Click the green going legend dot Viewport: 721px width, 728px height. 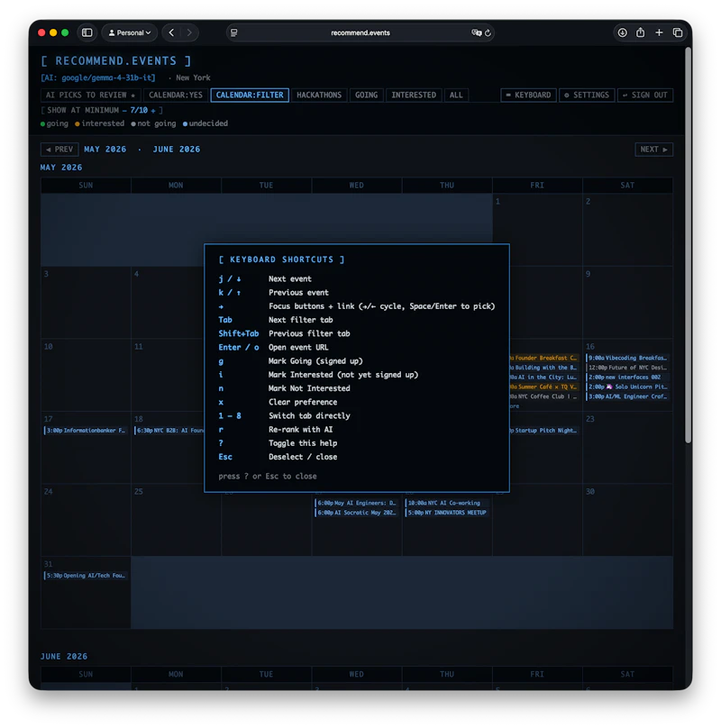tap(42, 124)
